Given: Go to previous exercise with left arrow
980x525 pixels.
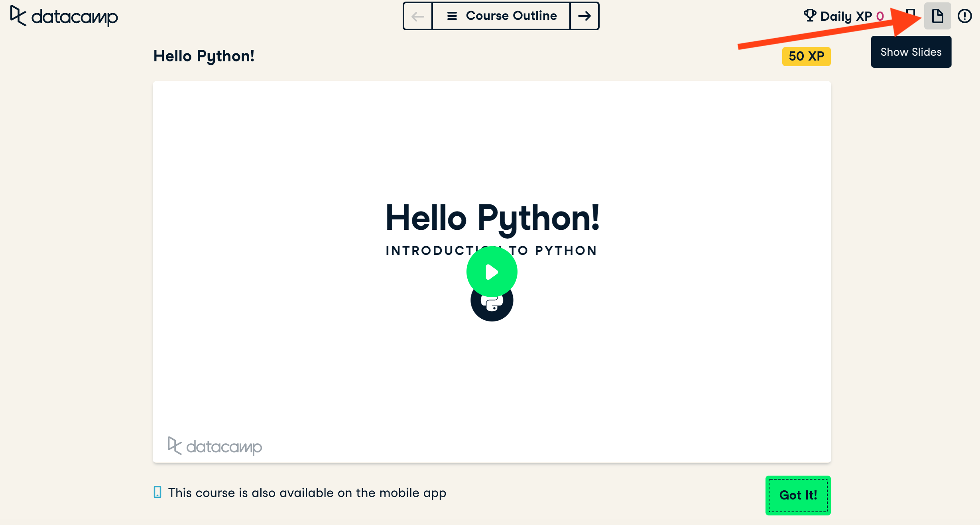Looking at the screenshot, I should (x=417, y=16).
